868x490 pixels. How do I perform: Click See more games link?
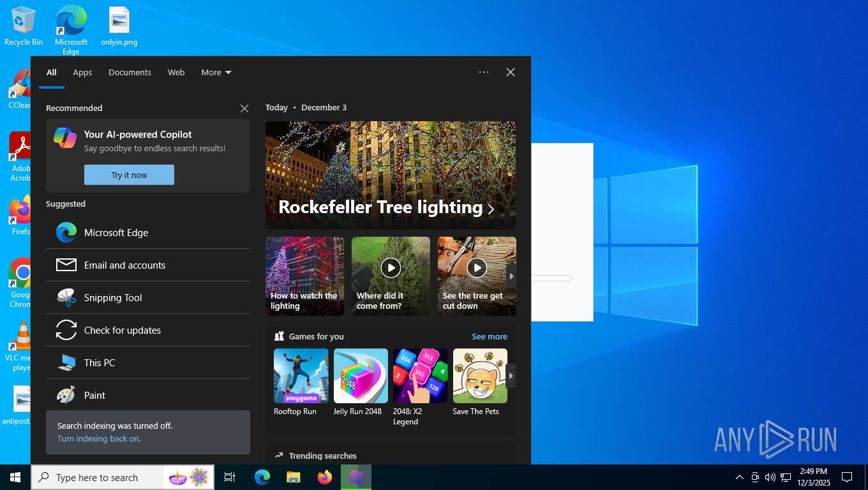coord(490,337)
